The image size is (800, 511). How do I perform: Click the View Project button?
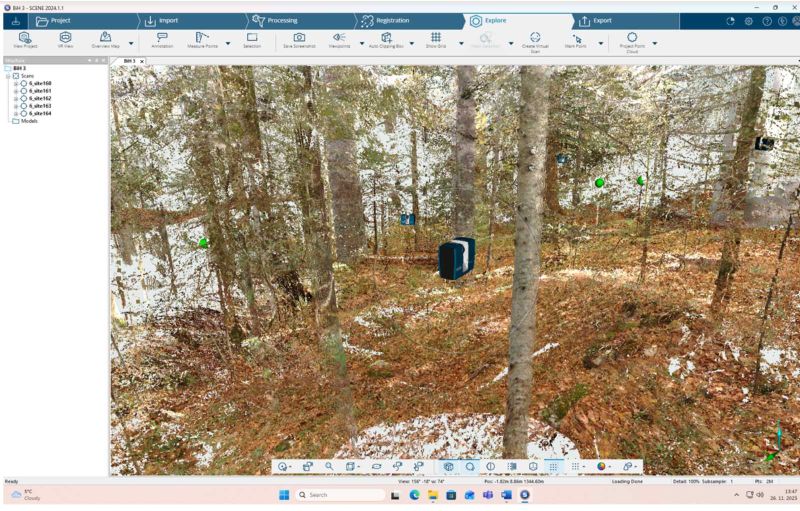pos(25,40)
